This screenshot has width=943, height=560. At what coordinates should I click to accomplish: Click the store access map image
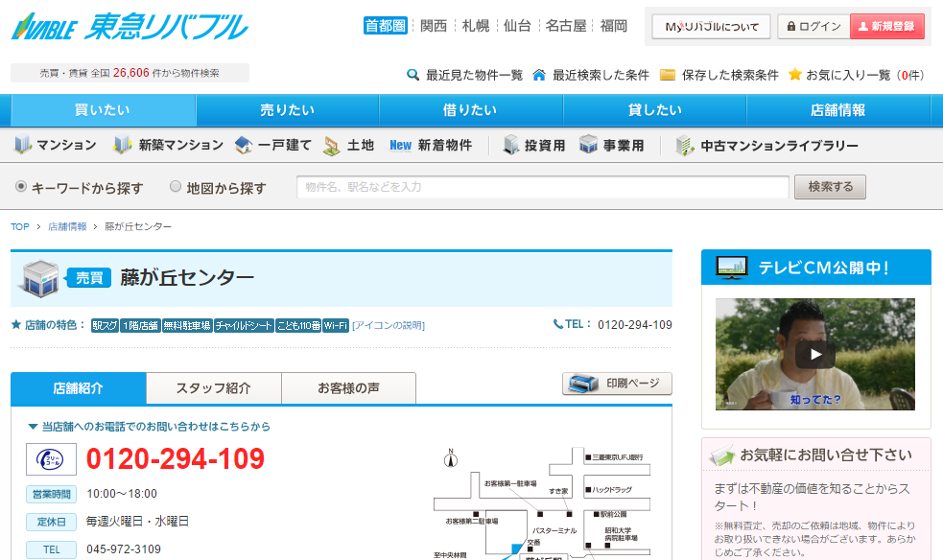pos(541,503)
